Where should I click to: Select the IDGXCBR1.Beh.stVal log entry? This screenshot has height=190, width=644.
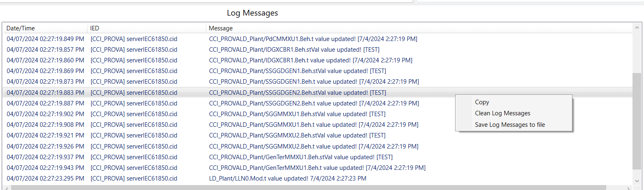318,49
